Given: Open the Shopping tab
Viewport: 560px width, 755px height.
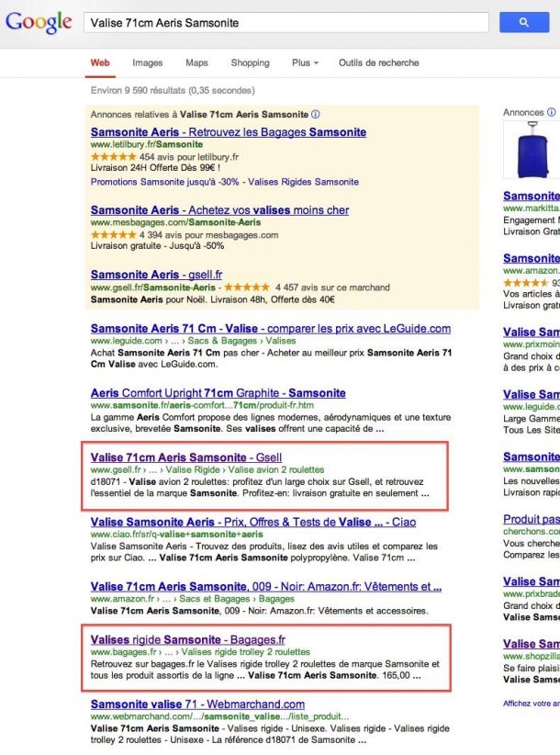Looking at the screenshot, I should click(x=251, y=62).
